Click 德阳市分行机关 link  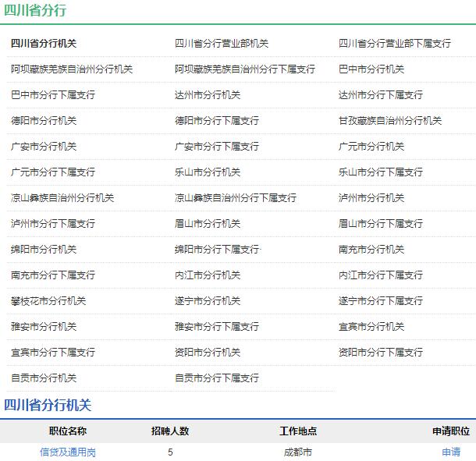(x=44, y=121)
